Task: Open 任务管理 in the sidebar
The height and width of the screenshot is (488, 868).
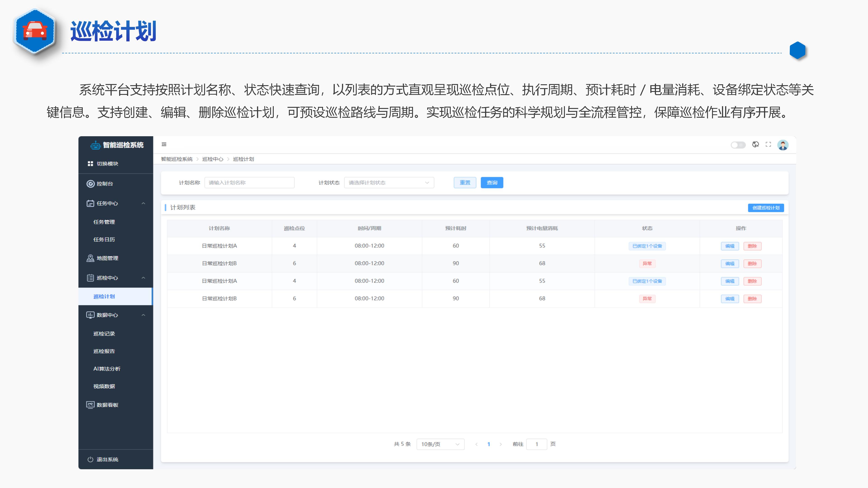Action: click(104, 222)
